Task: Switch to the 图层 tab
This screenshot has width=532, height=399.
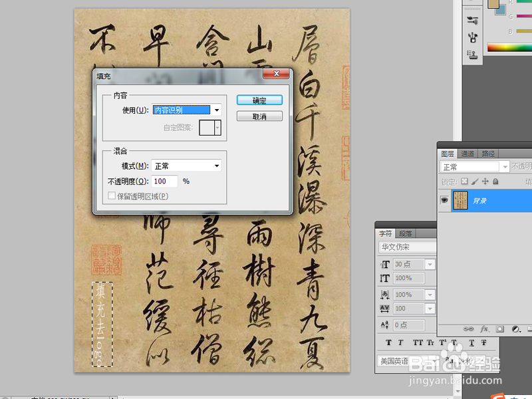Action: (447, 154)
